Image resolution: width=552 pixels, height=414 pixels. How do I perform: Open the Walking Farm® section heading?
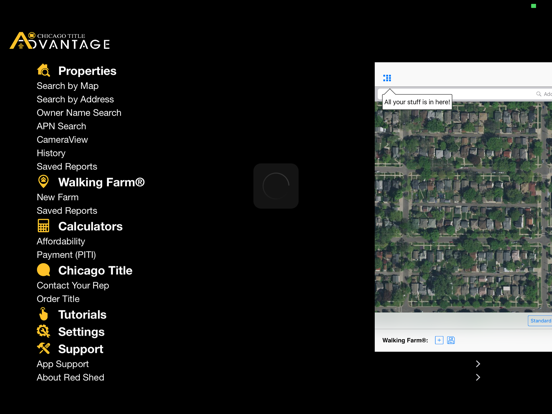(x=101, y=182)
